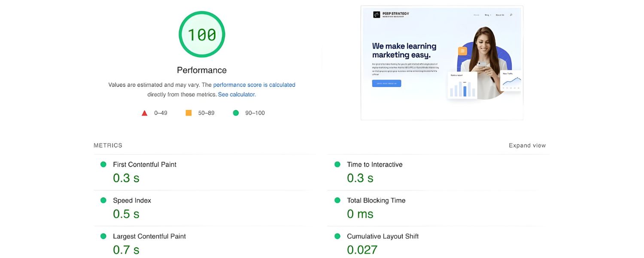Open the page screenshot thumbnail
Screen dimensions: 644x258
click(442, 63)
